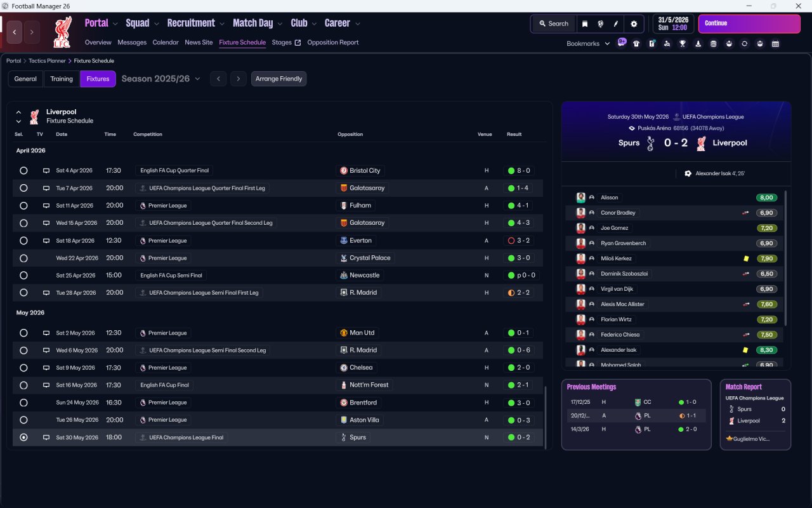Go to the next season arrow button
Screen dimensions: 812x508
238,79
